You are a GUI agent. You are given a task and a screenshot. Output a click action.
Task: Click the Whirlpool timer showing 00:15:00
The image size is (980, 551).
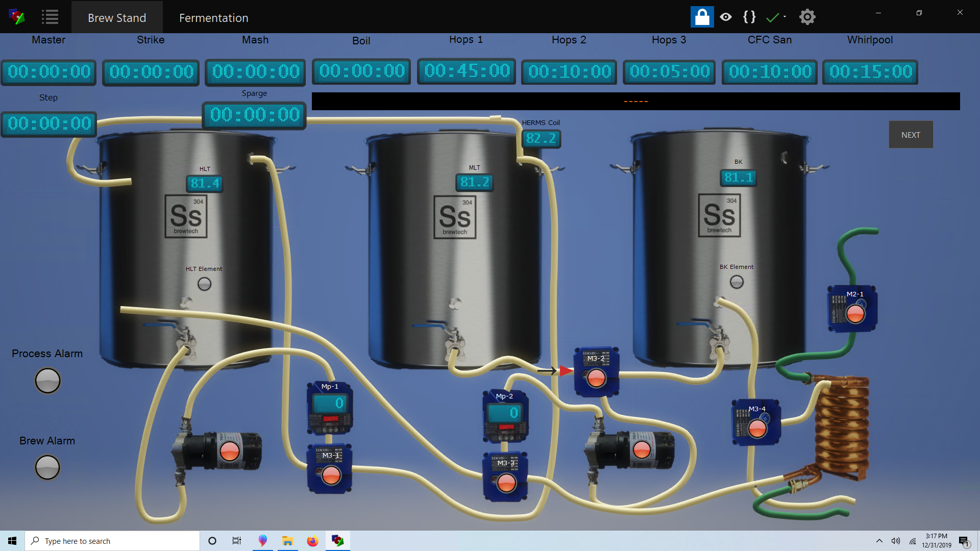click(871, 71)
